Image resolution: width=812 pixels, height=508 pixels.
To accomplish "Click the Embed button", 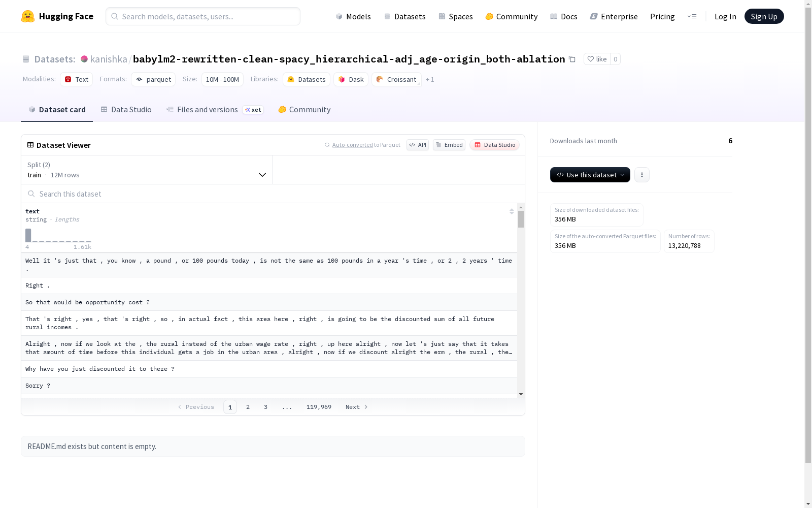I will (x=449, y=145).
